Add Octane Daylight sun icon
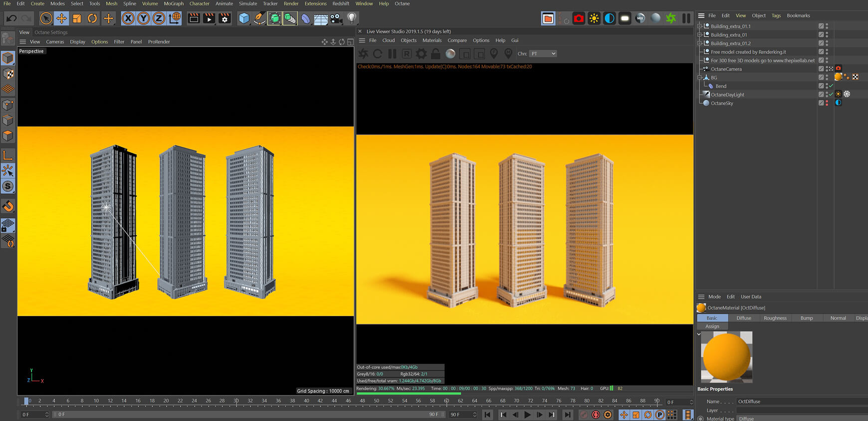 click(x=594, y=18)
